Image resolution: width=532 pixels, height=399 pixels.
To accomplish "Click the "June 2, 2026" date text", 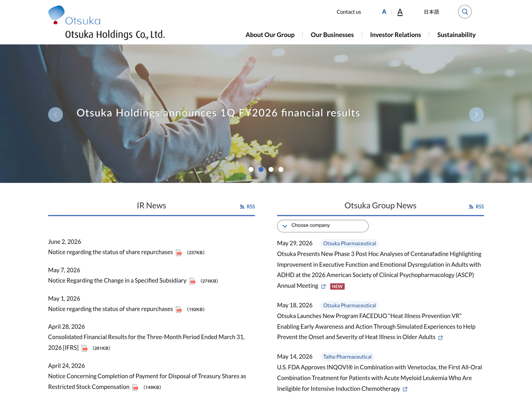I will (x=65, y=242).
